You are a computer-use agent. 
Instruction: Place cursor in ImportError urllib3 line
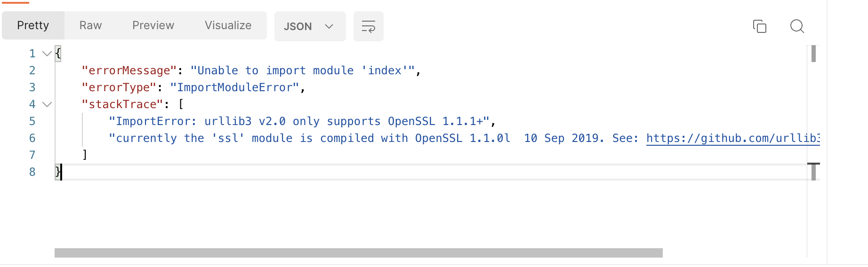299,121
